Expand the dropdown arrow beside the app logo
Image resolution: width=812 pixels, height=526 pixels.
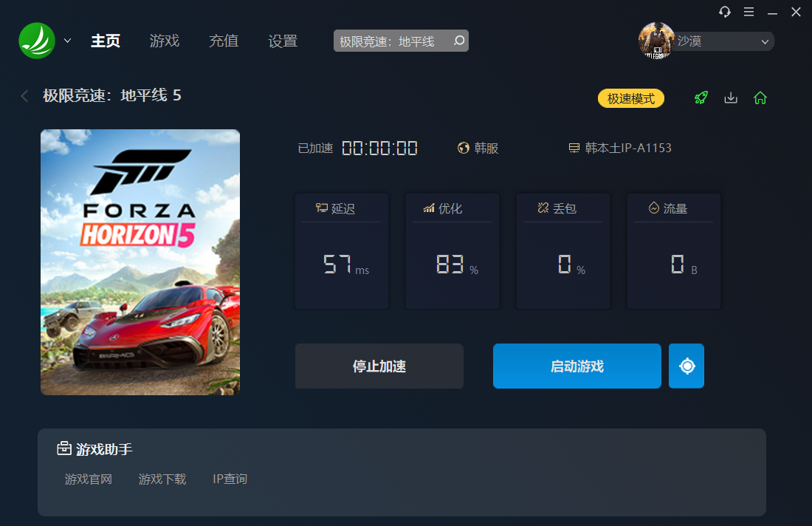(x=68, y=41)
